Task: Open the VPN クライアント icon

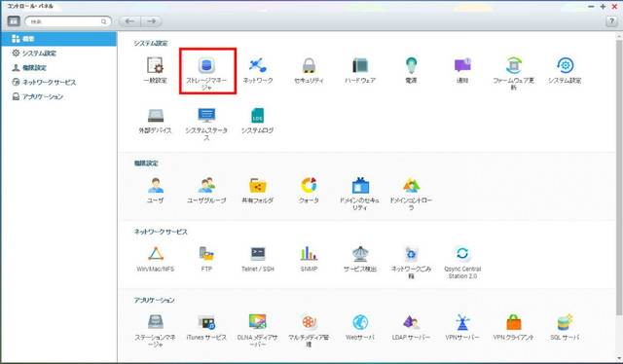Action: (514, 322)
